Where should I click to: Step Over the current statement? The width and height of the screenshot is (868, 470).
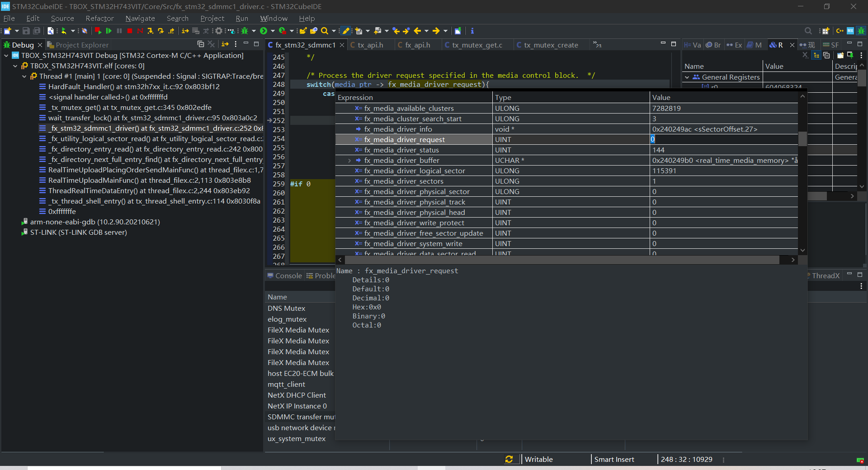(161, 31)
